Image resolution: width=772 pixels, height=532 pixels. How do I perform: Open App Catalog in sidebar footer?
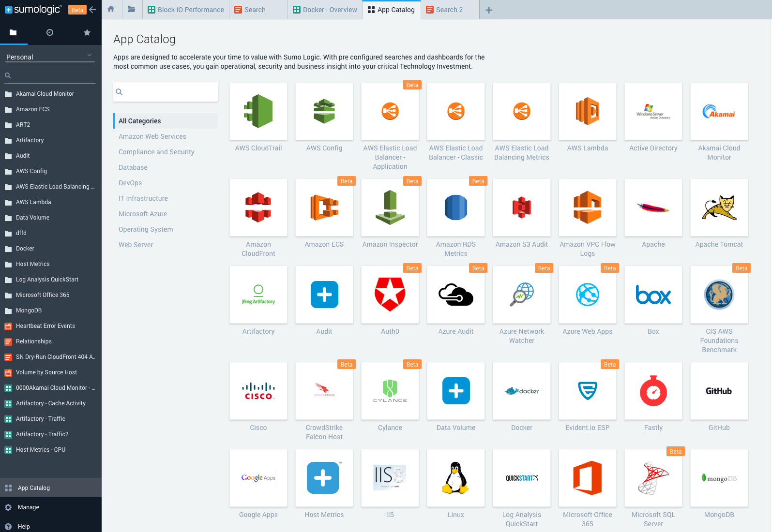[x=51, y=488]
